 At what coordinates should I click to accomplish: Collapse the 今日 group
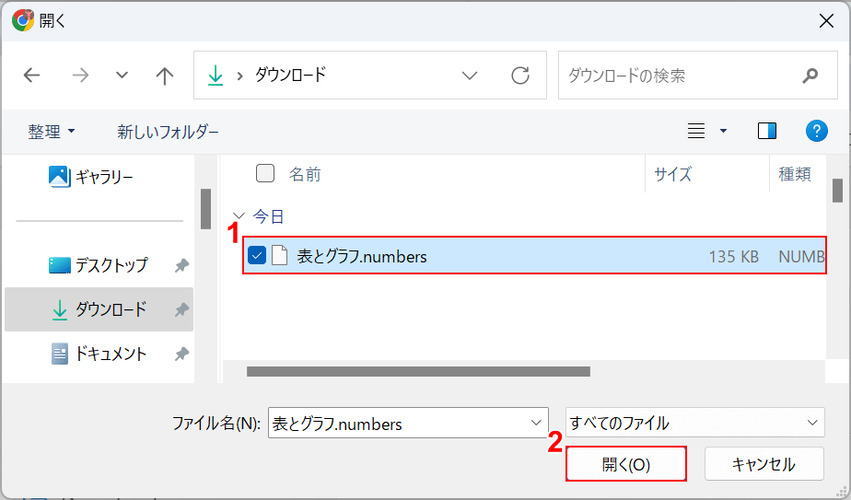point(238,217)
